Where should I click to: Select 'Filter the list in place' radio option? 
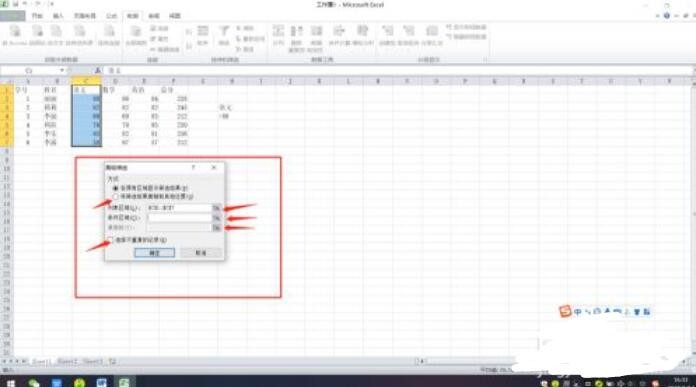pyautogui.click(x=115, y=188)
